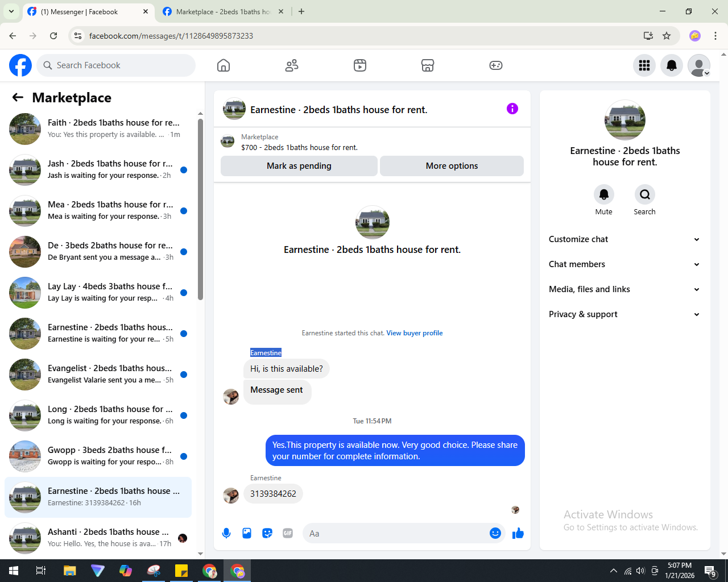
Task: Open De 3beds 2baths conversation
Action: pos(98,252)
